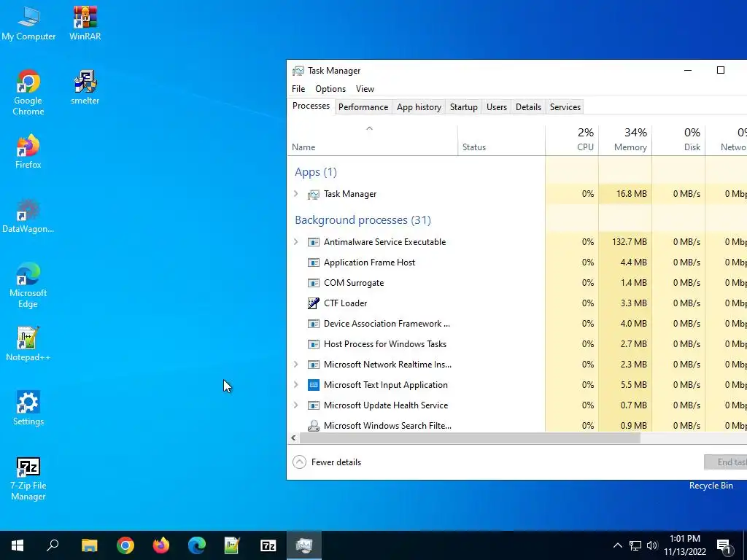Click the 132.7 MB memory cell

click(x=625, y=242)
